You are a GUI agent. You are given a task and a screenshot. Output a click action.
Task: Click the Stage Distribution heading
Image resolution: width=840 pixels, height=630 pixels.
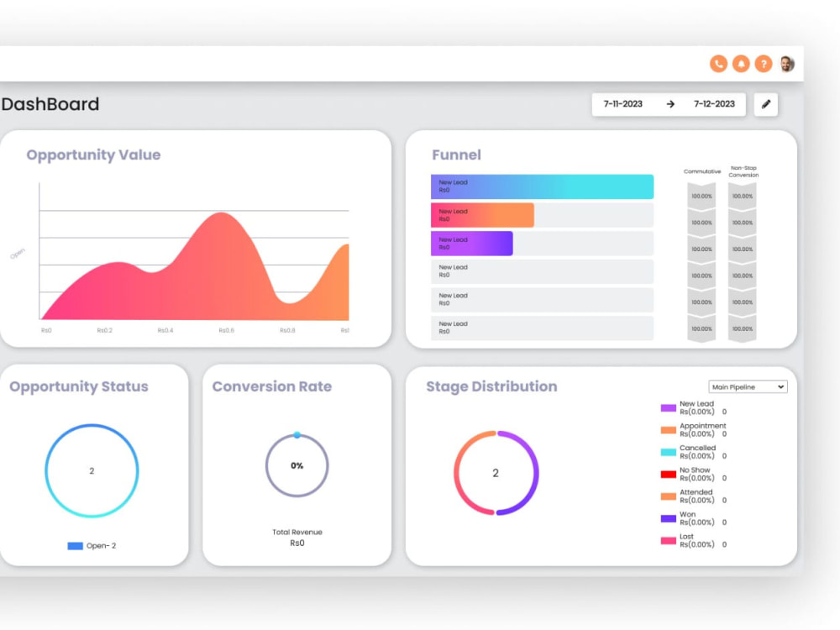[x=491, y=386]
